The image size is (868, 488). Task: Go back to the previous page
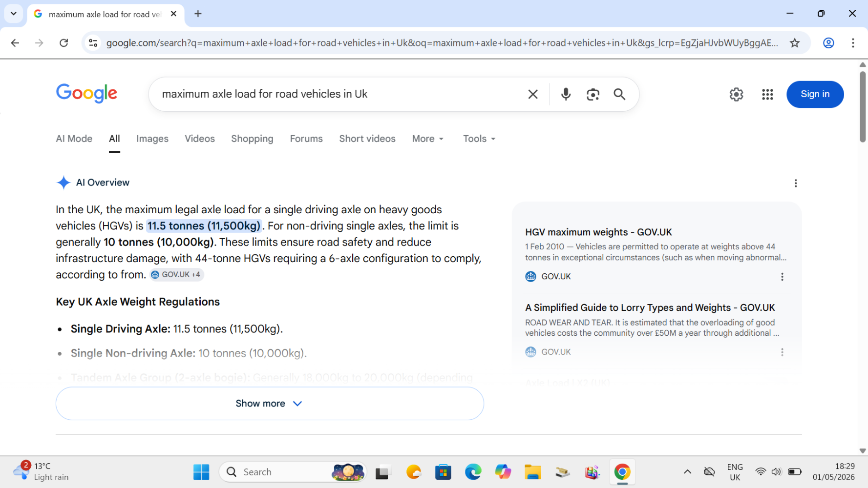15,43
